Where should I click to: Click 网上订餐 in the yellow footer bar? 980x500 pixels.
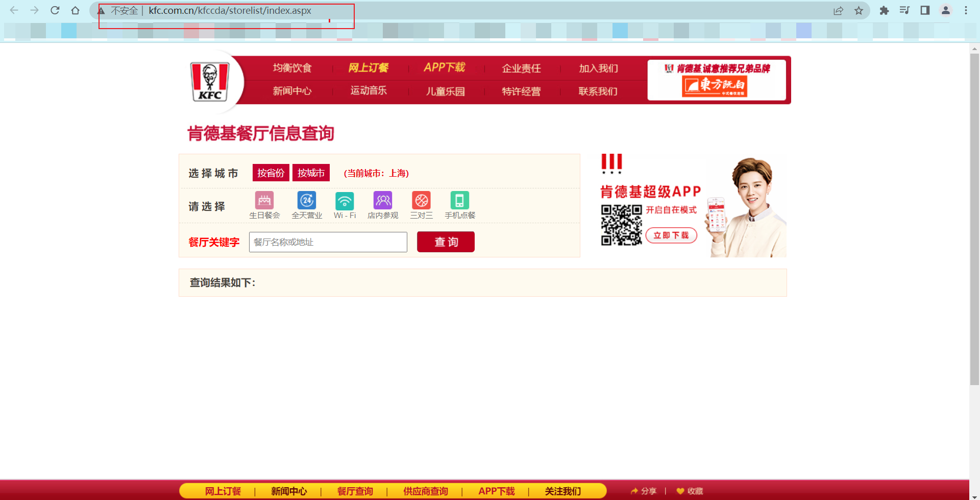(x=223, y=491)
